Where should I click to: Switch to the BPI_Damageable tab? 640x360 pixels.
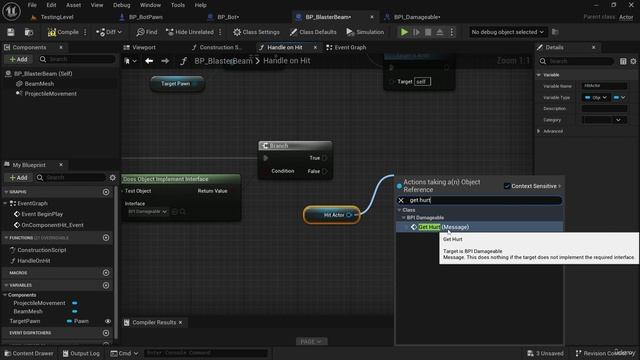click(x=416, y=17)
